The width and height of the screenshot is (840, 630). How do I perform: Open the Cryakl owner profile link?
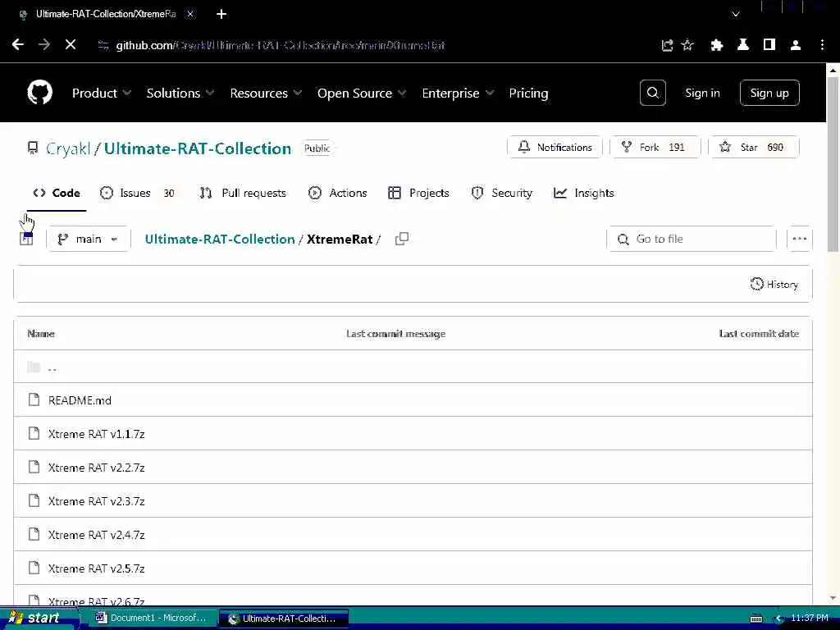[x=68, y=148]
